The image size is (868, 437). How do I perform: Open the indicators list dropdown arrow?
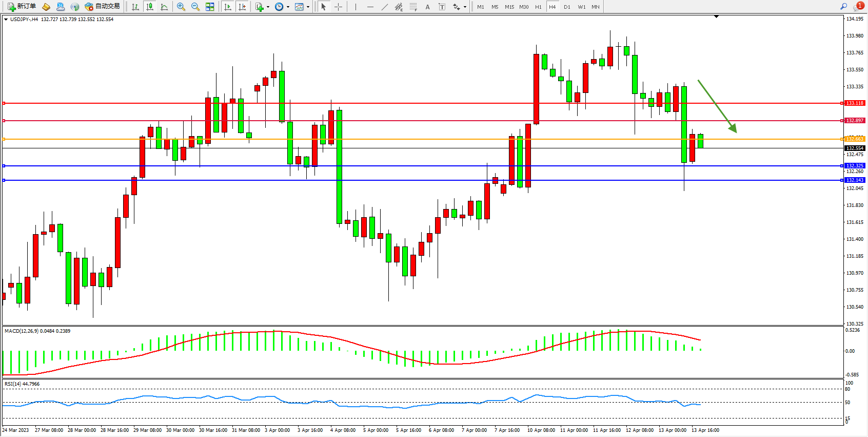(x=268, y=7)
